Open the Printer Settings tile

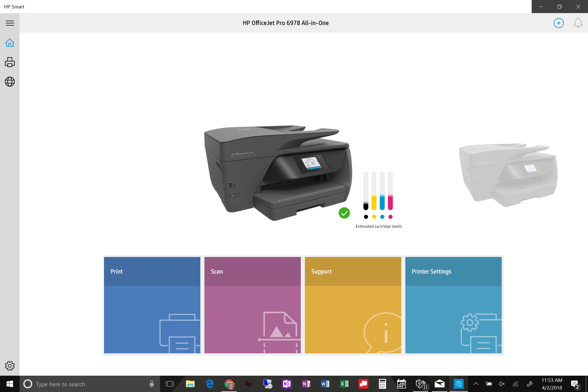[x=453, y=305]
